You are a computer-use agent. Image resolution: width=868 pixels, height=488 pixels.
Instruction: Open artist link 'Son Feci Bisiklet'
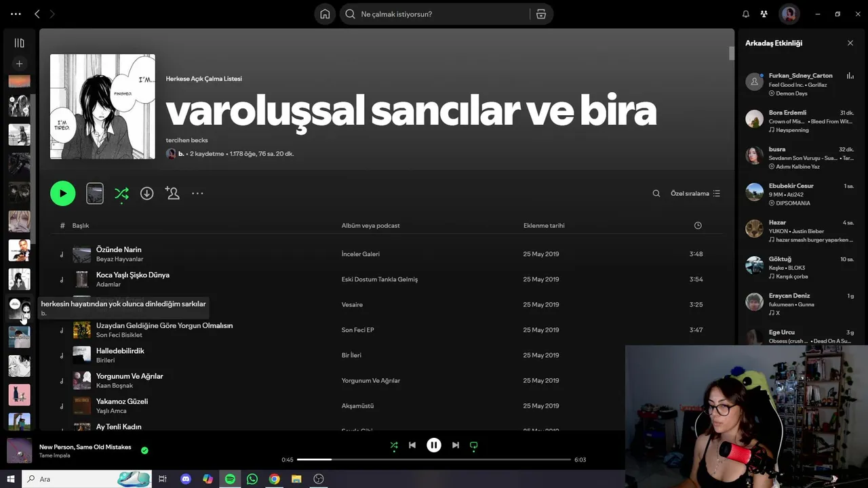119,335
